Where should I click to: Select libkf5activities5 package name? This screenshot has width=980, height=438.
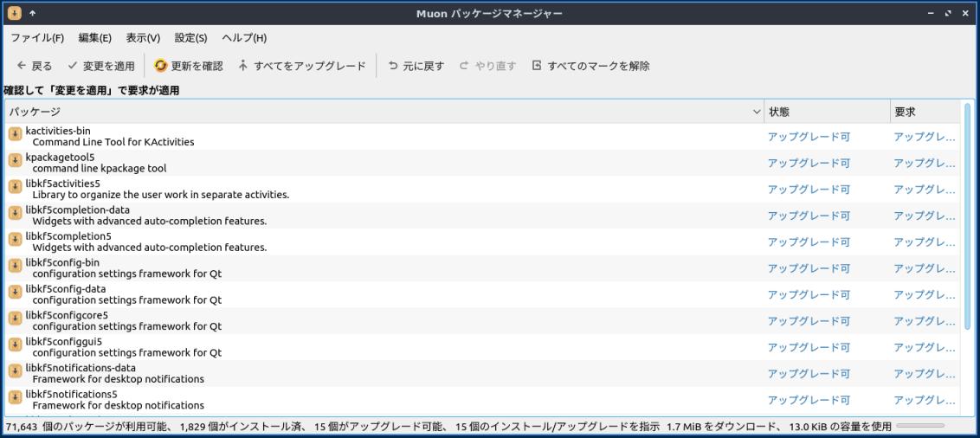pyautogui.click(x=62, y=183)
